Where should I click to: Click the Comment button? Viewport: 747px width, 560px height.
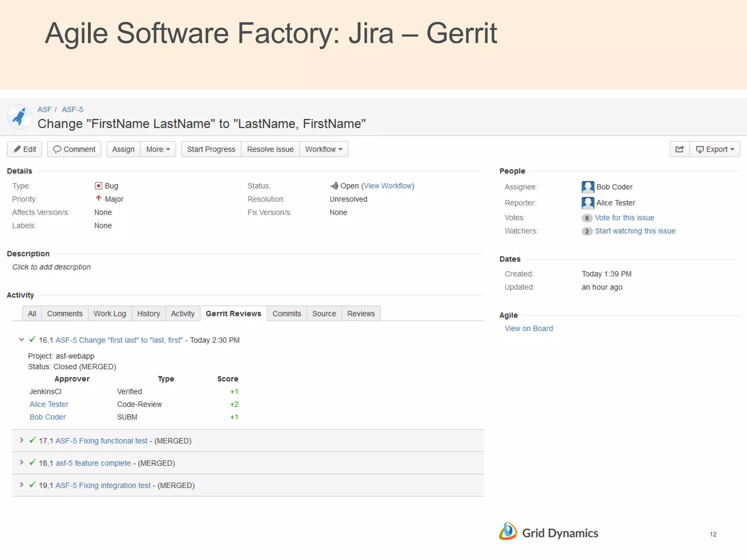pos(74,149)
